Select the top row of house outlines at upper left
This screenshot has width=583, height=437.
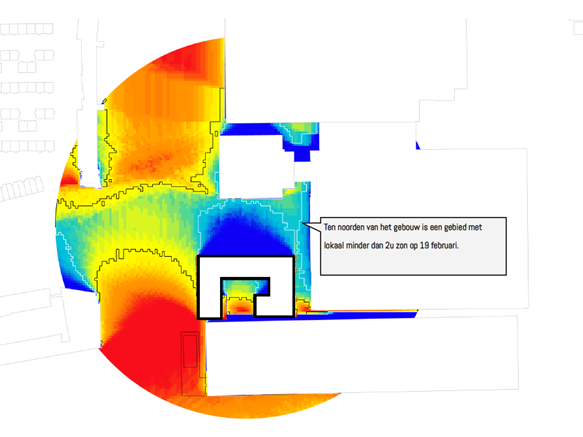(27, 29)
